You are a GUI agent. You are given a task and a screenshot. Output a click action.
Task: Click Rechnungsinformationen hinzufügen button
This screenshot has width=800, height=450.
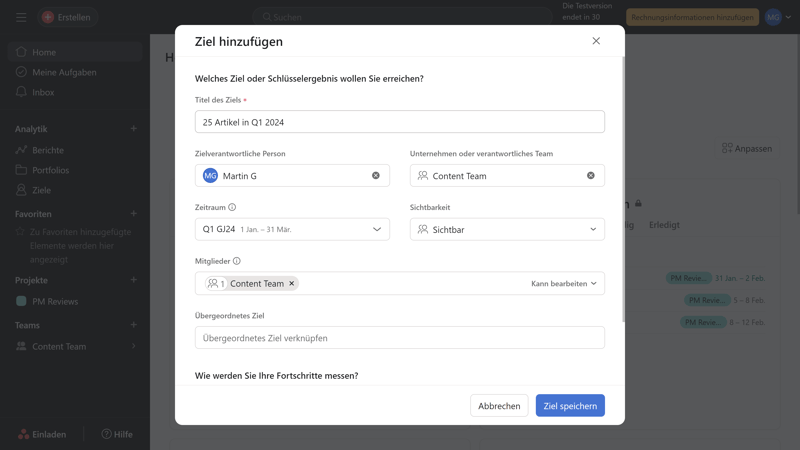692,17
